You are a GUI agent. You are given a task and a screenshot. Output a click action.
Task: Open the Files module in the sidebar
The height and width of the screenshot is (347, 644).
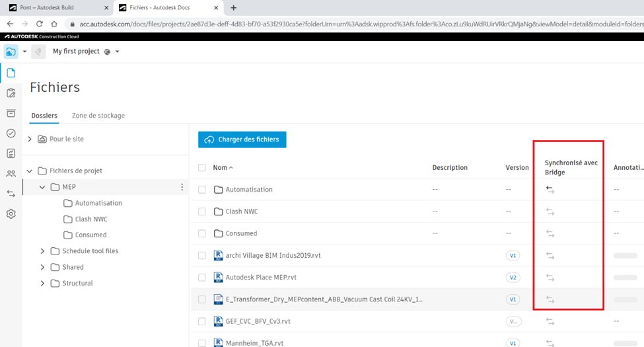click(x=11, y=73)
